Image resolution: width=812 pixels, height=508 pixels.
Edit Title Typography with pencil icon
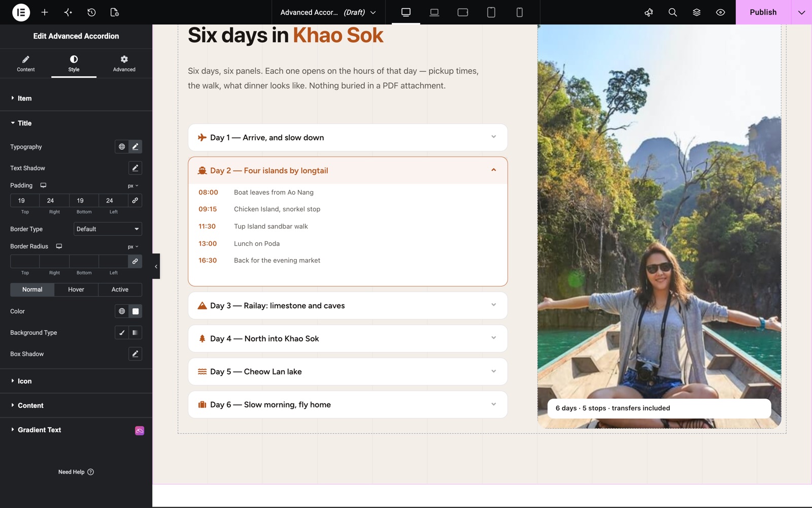tap(135, 147)
